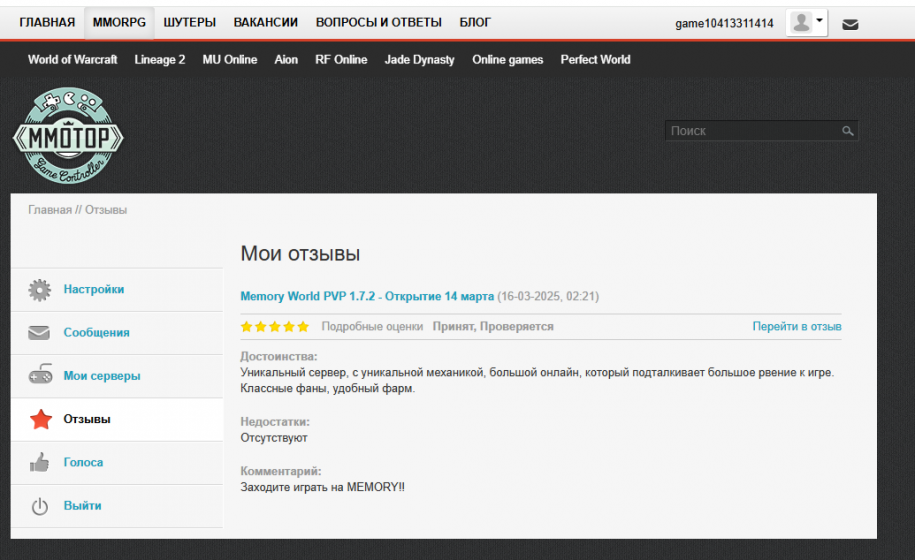Open Memory World PVP 1.7.2 server link
Screen dimensions: 915x560
(x=367, y=296)
